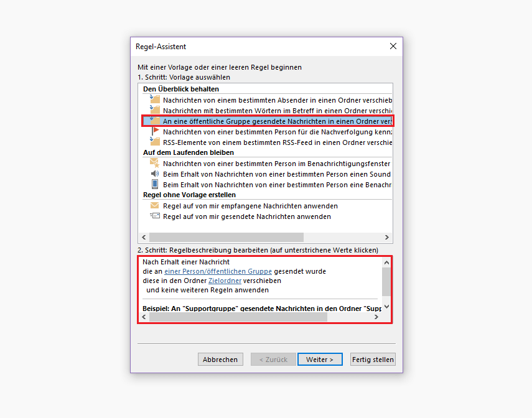Click speaker icon for play sound rule
Image resolution: width=532 pixels, height=418 pixels.
point(155,174)
